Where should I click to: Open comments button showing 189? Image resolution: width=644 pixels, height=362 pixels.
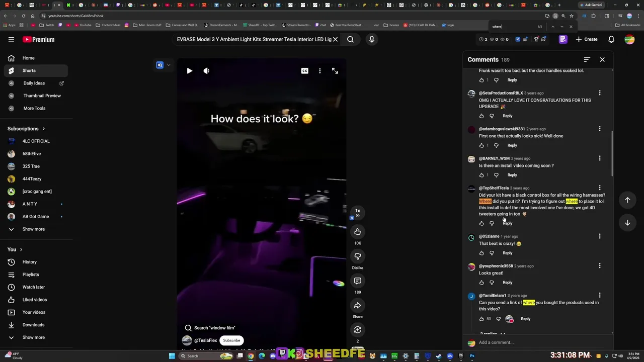[357, 281]
